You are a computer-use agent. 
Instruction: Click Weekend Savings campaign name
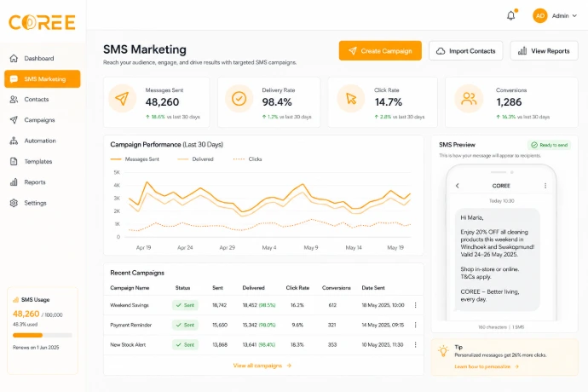point(130,305)
